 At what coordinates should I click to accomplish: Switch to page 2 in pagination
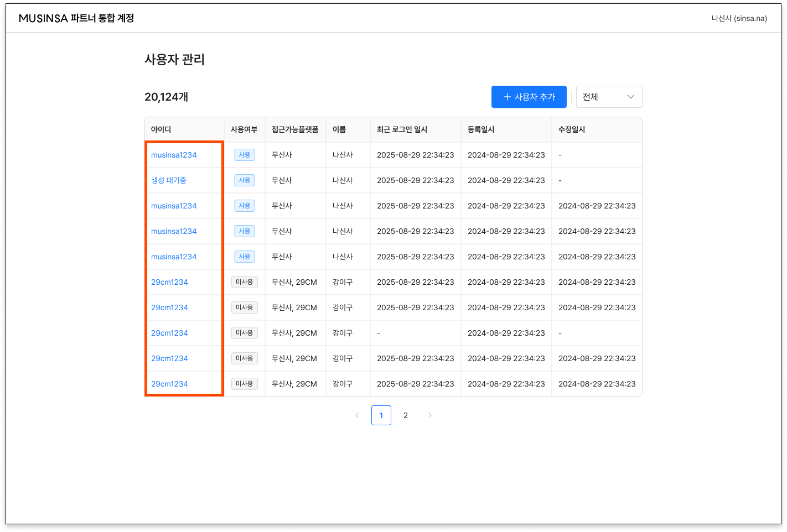pos(406,415)
